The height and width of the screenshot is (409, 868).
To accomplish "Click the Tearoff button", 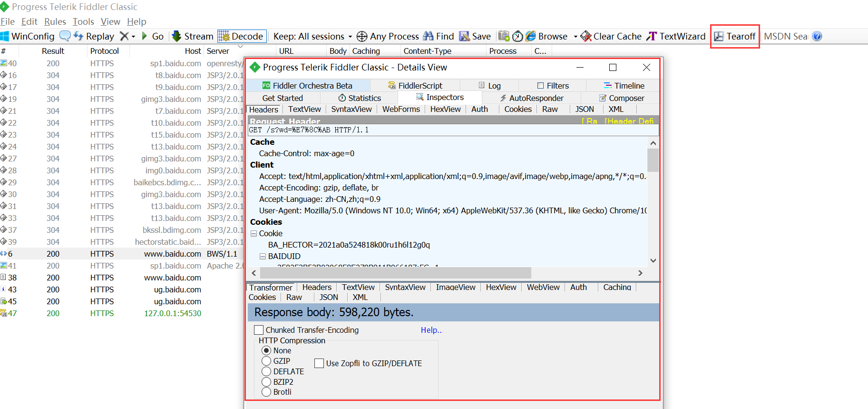I will point(735,36).
